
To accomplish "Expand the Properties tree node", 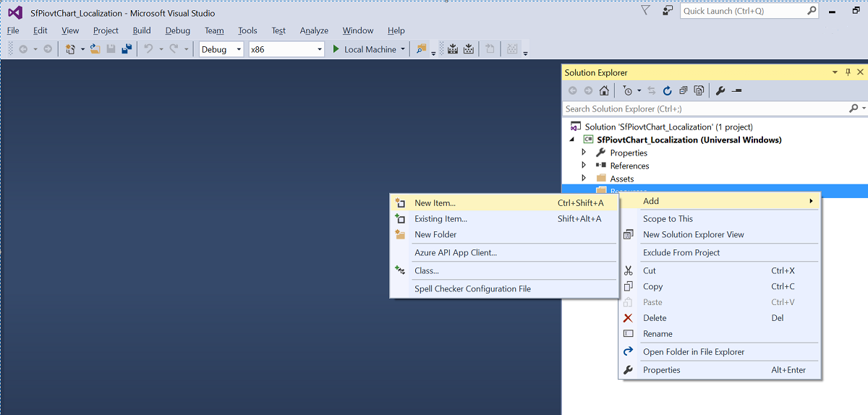I will pos(584,153).
